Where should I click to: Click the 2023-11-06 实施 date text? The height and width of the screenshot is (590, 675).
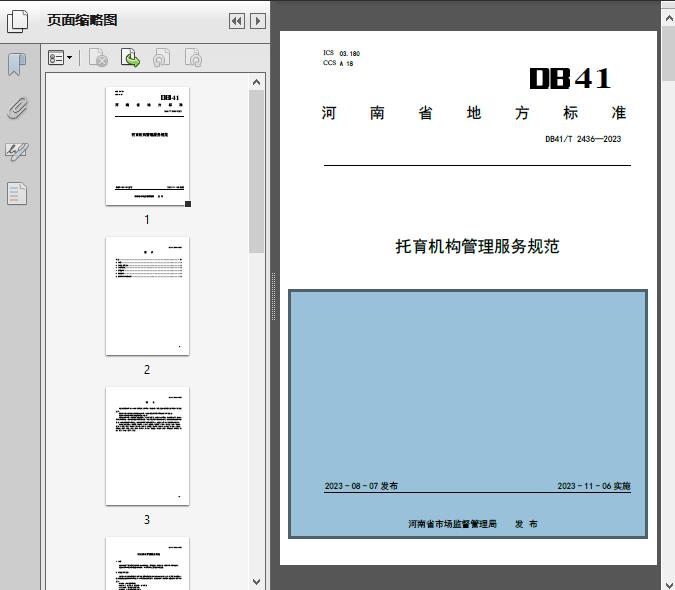[594, 486]
